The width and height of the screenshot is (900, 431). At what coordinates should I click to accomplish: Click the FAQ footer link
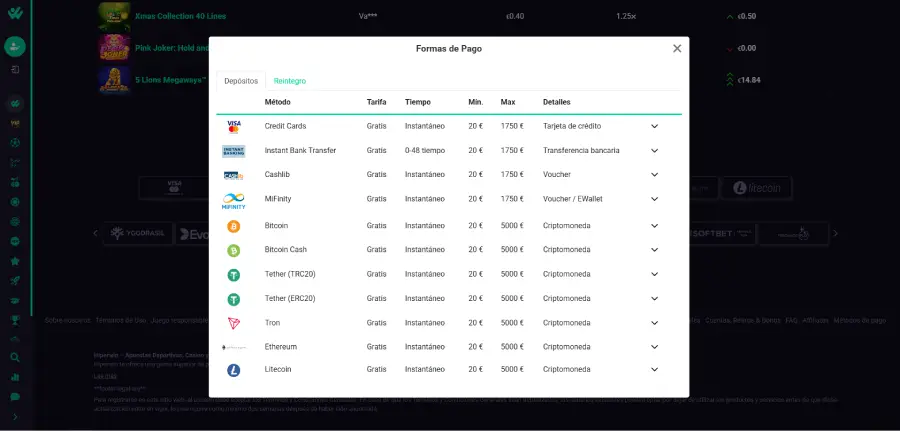[792, 321]
